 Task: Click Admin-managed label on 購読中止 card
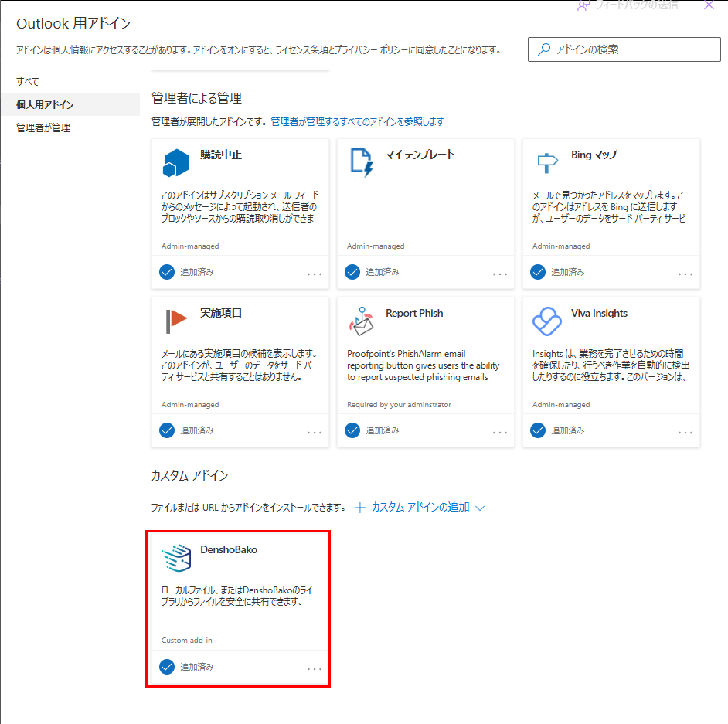pyautogui.click(x=190, y=246)
